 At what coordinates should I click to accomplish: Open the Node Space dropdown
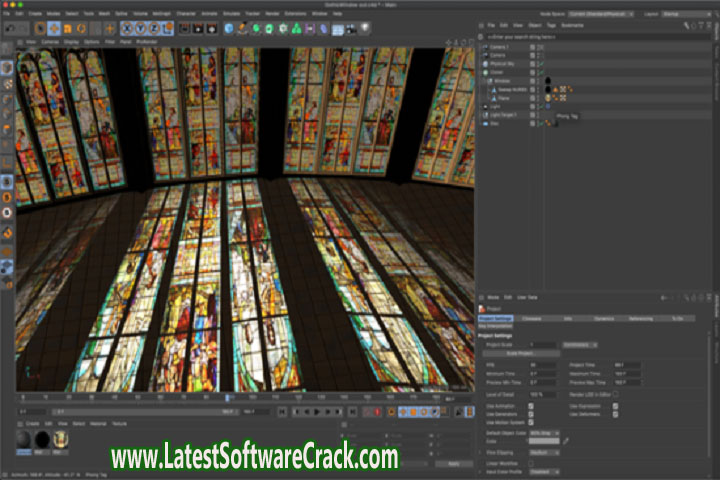[x=601, y=14]
